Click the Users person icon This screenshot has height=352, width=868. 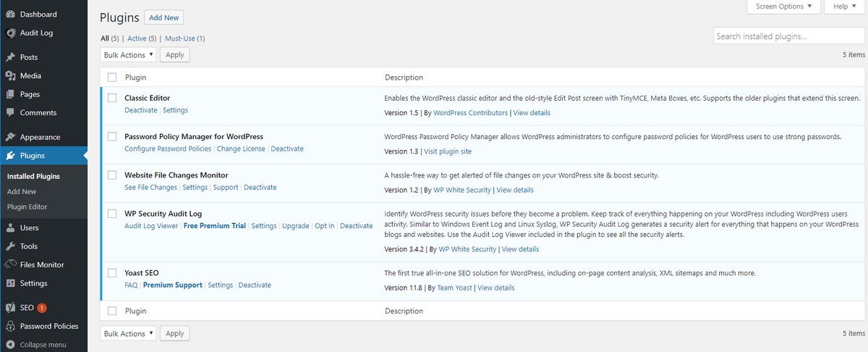tap(10, 227)
